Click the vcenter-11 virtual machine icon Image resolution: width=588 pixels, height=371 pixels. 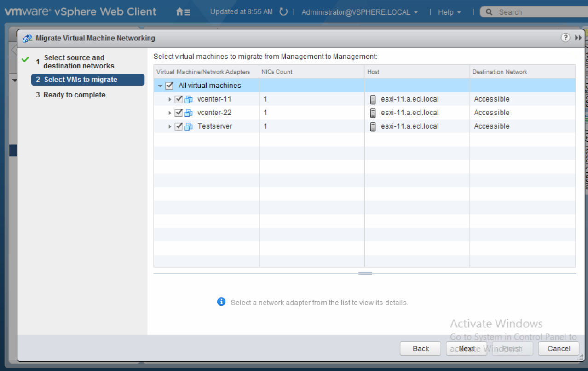pyautogui.click(x=189, y=99)
